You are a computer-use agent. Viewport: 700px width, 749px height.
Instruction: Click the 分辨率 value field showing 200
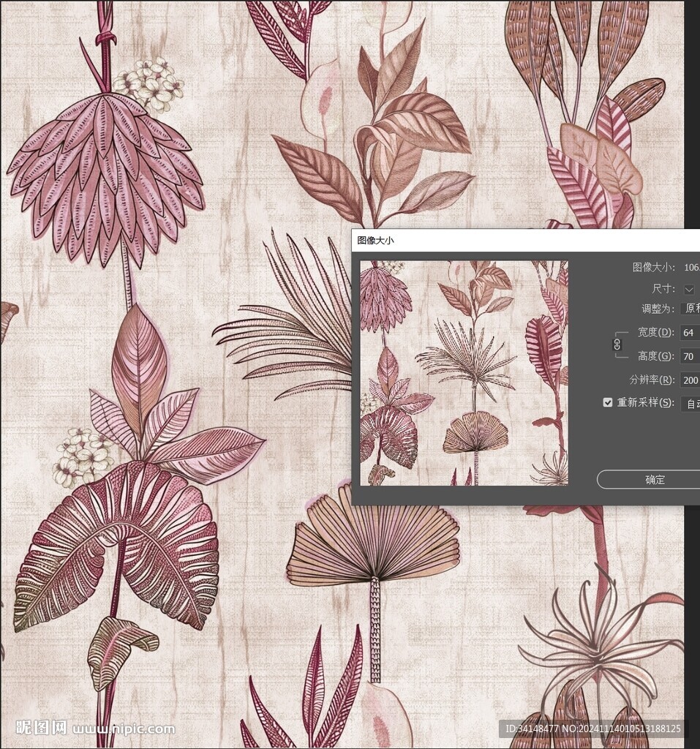pyautogui.click(x=689, y=380)
